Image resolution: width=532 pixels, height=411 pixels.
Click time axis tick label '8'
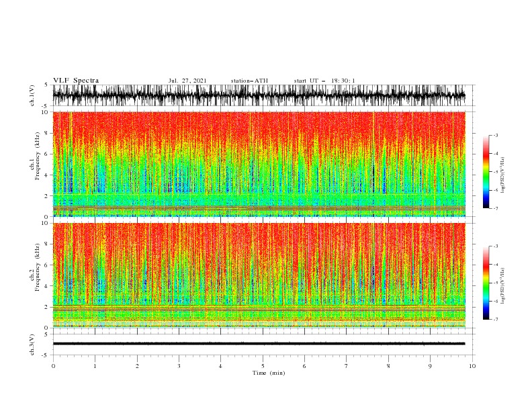(388, 366)
